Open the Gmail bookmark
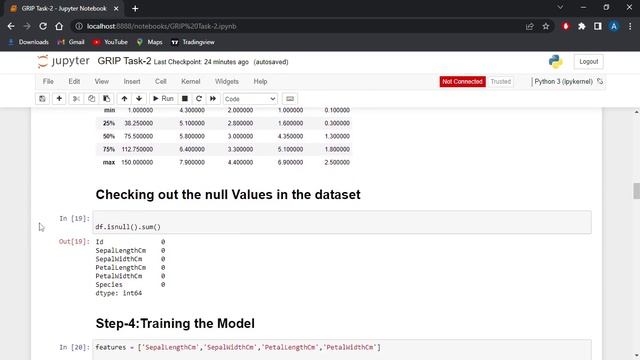Image resolution: width=640 pixels, height=360 pixels. tap(71, 42)
